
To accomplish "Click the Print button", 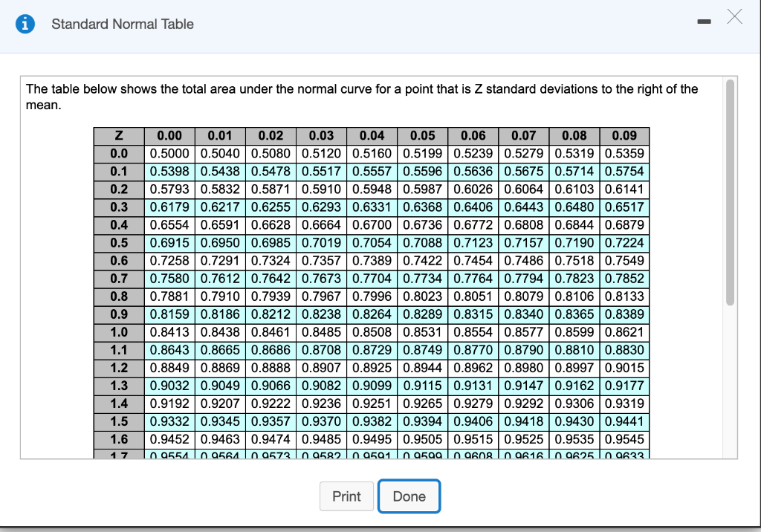I will click(346, 496).
